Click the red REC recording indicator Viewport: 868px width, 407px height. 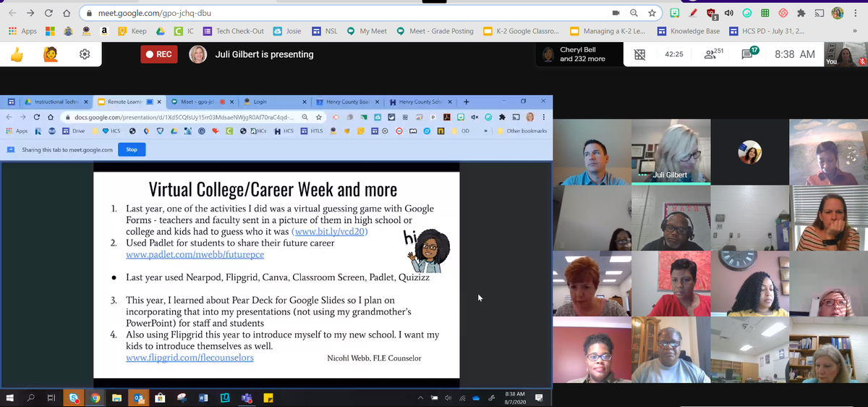[x=159, y=54]
